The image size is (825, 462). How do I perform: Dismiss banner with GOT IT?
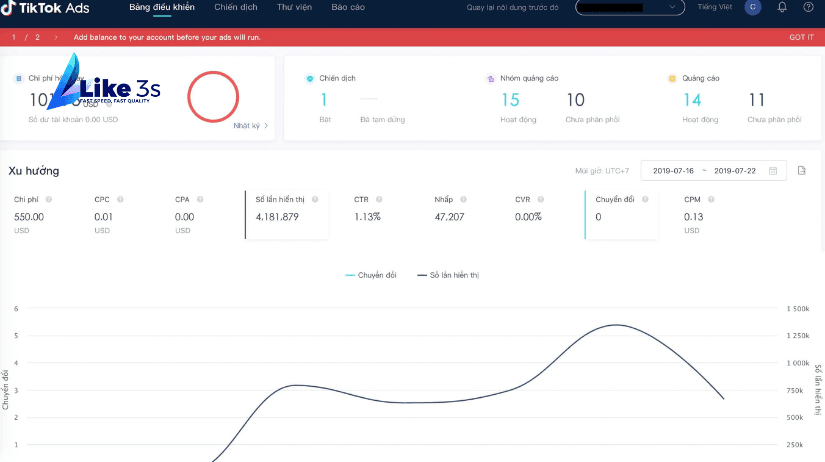tap(801, 37)
